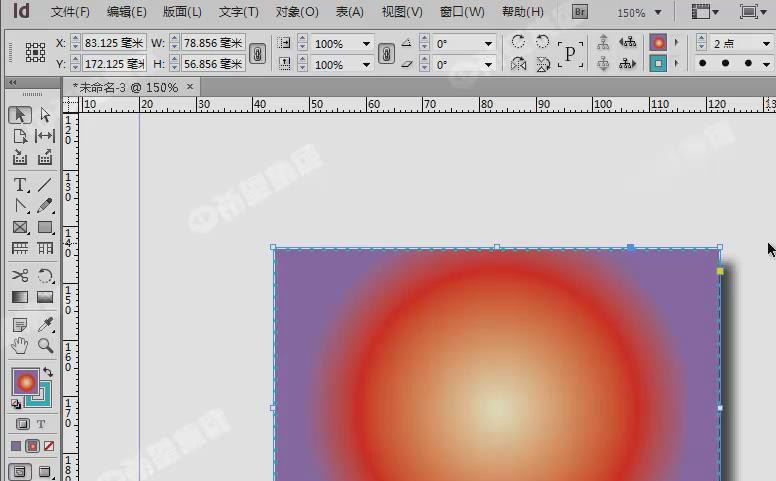Click the gradient fill swatch in the toolbox
The image size is (776, 481).
(24, 381)
